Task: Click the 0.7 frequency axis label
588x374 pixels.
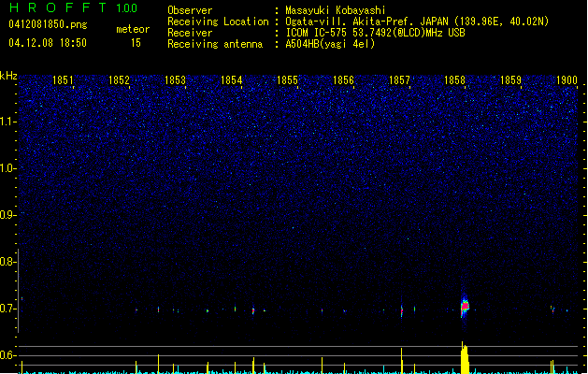Action: [x=8, y=308]
